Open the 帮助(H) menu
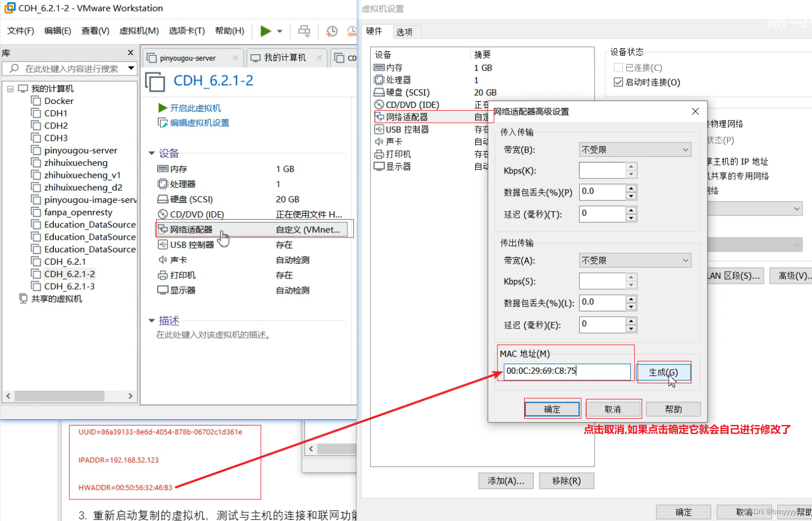 229,31
